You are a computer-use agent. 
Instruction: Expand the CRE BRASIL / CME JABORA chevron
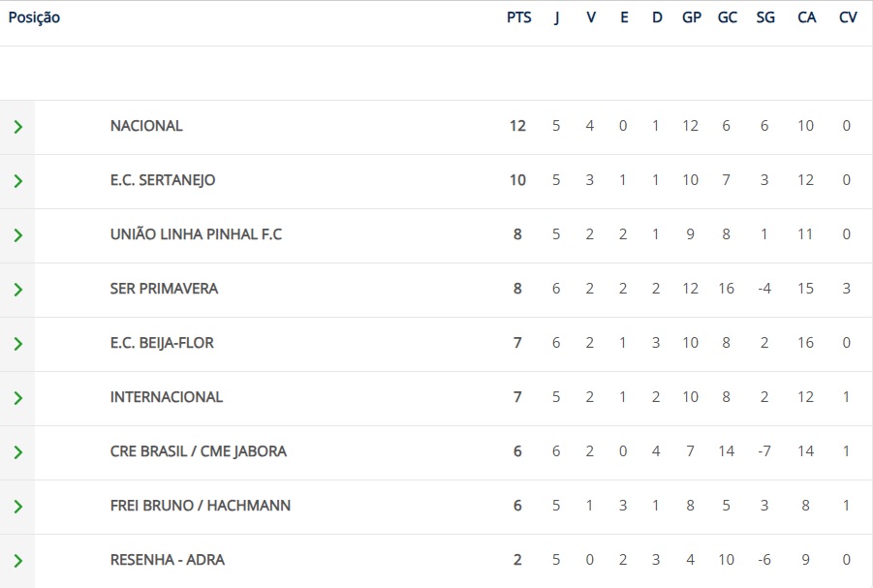17,452
